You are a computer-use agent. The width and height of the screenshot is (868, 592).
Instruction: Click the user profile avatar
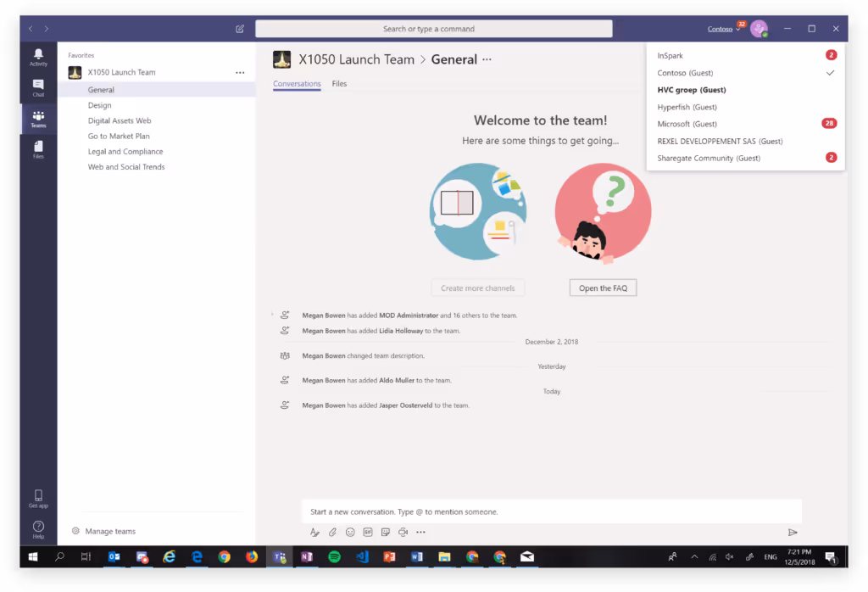tap(759, 28)
